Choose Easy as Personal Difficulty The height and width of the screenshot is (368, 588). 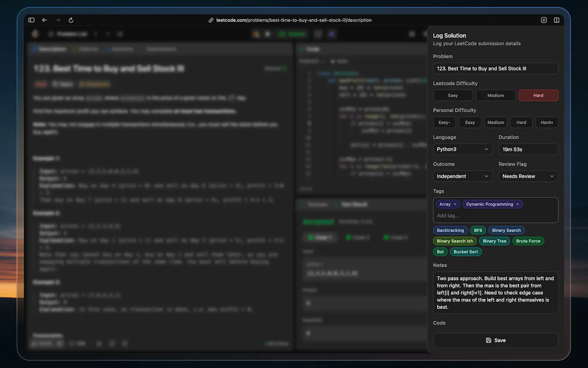[470, 123]
